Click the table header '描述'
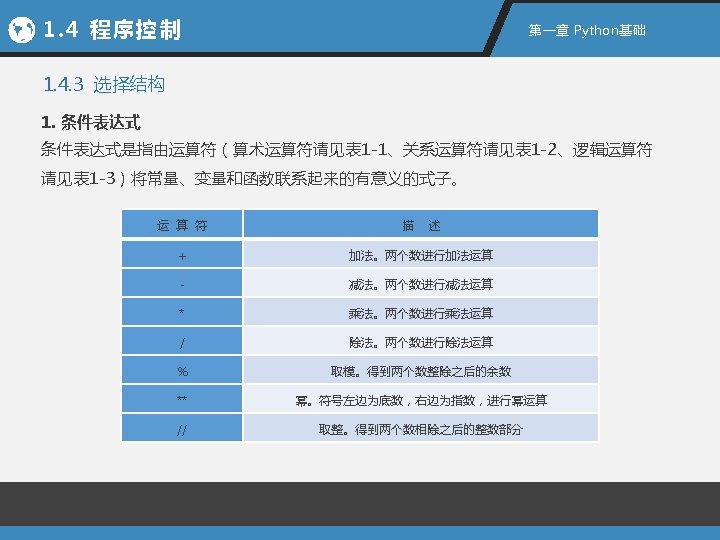 [421, 224]
